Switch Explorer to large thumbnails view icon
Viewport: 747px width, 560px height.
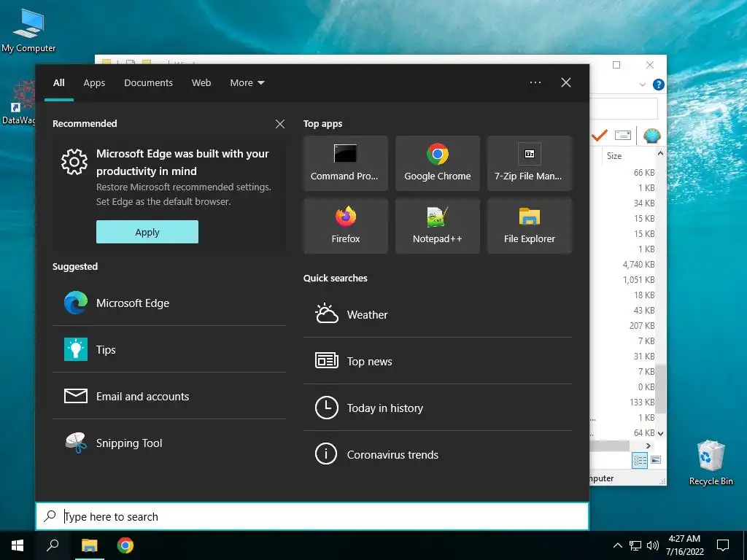656,460
